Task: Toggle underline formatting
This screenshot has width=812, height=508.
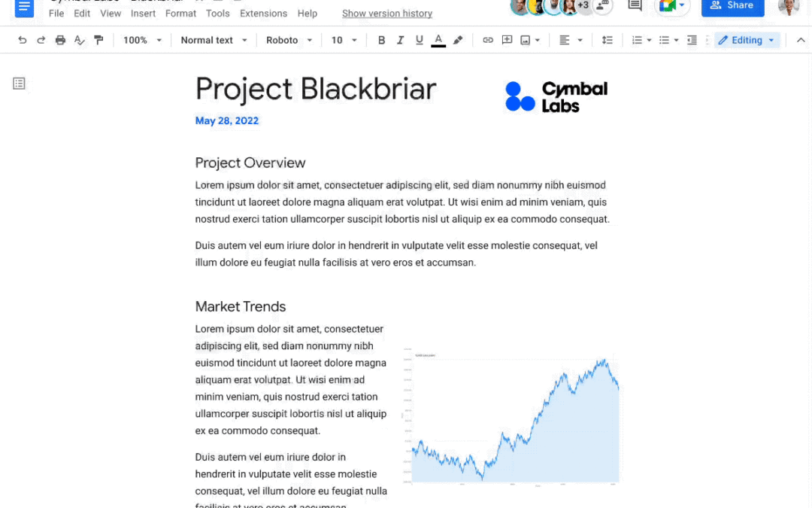Action: point(419,40)
